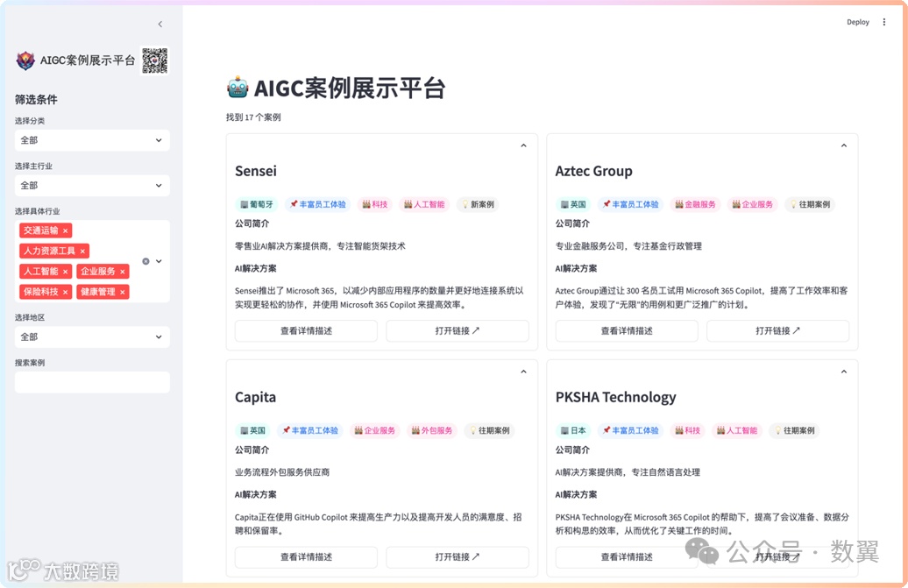Click the robot emoji beside the page title
908x588 pixels.
click(238, 88)
